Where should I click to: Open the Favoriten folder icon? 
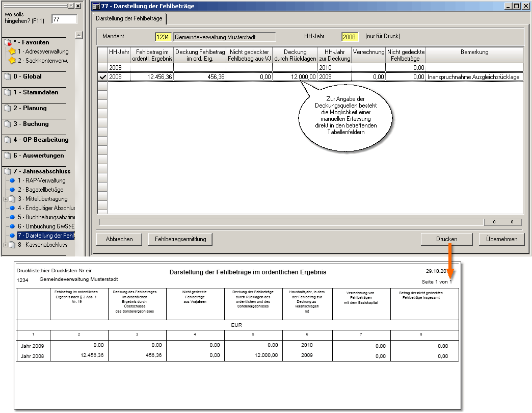click(x=7, y=43)
